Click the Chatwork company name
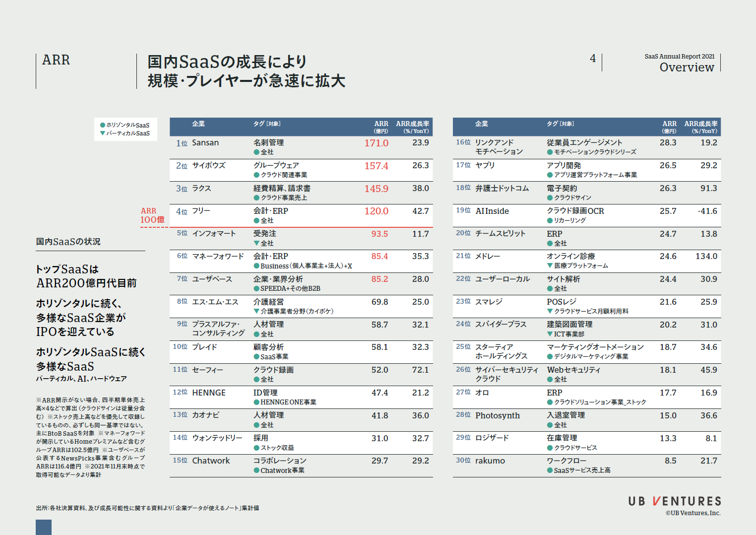The image size is (756, 535). tap(211, 461)
